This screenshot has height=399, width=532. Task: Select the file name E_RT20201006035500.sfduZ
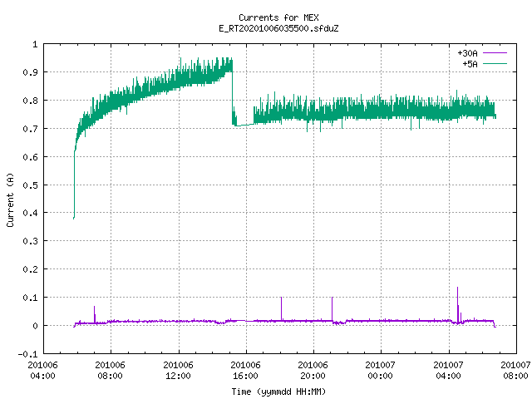click(278, 28)
